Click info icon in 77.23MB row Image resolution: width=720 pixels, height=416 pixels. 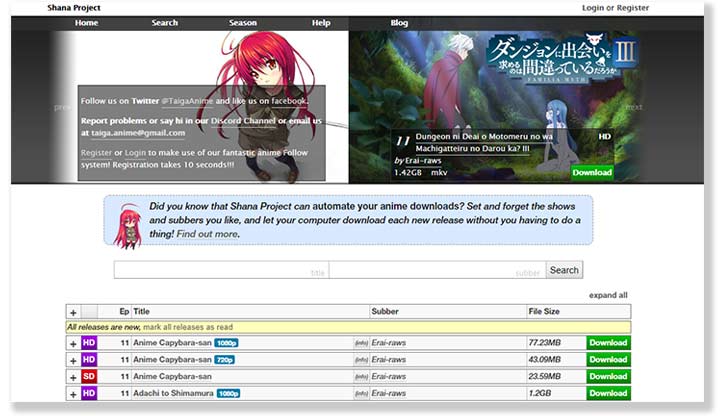361,343
